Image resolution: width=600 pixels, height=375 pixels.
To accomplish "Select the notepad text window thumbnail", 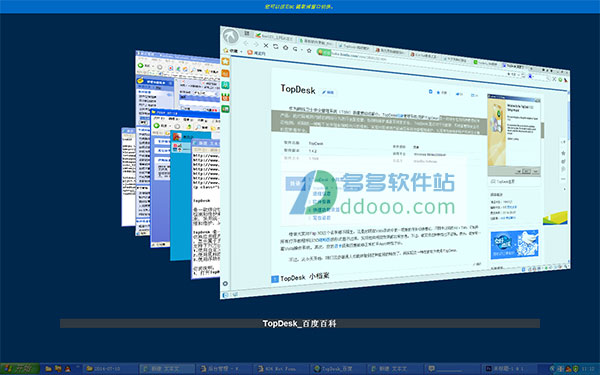I will click(205, 209).
